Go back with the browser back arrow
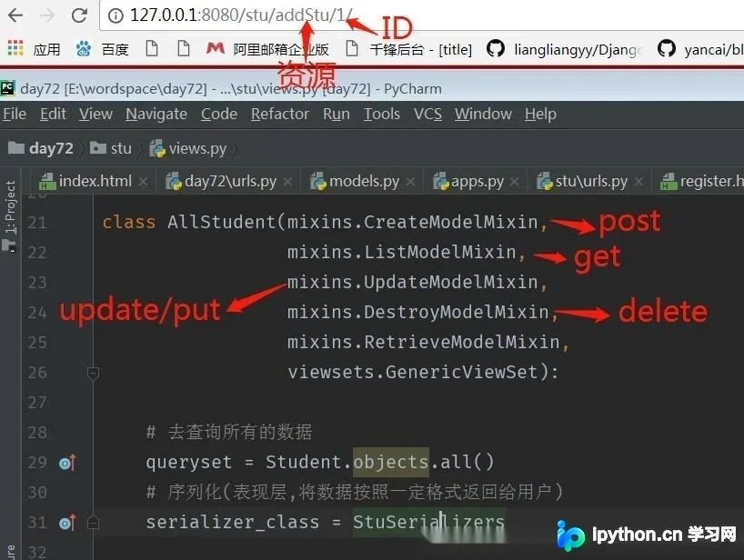 coord(15,15)
